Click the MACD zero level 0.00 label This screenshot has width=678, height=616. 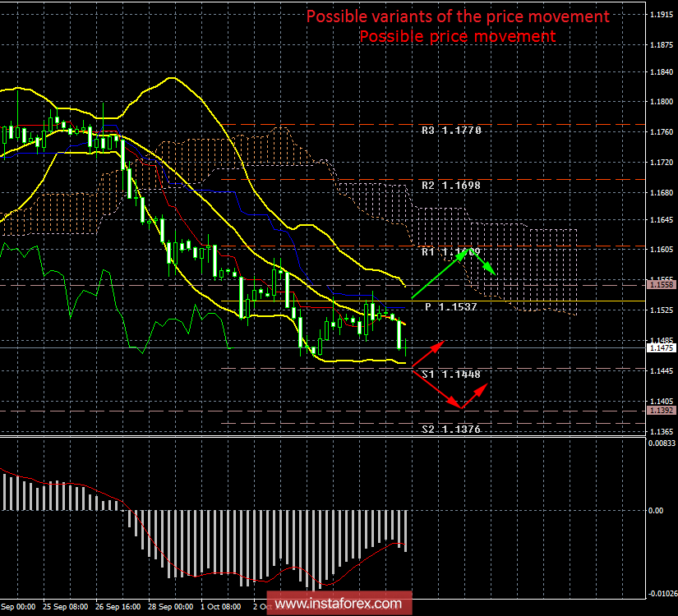(x=656, y=511)
